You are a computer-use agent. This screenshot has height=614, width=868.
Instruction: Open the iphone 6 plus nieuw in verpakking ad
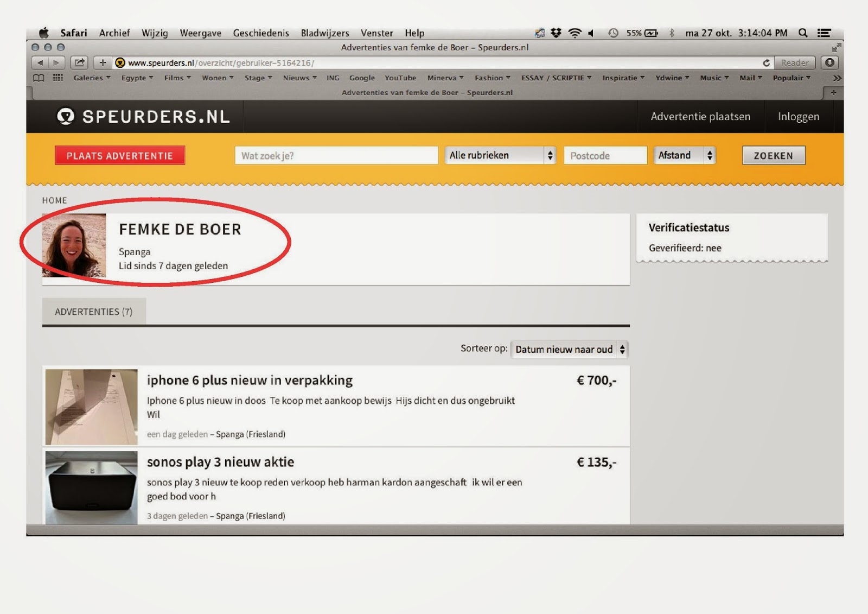[x=250, y=380]
